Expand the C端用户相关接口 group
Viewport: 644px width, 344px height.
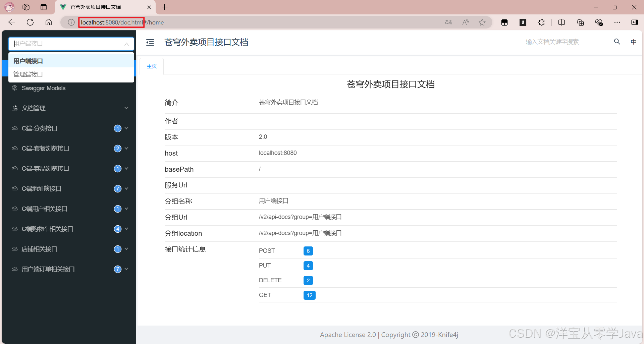click(x=69, y=209)
